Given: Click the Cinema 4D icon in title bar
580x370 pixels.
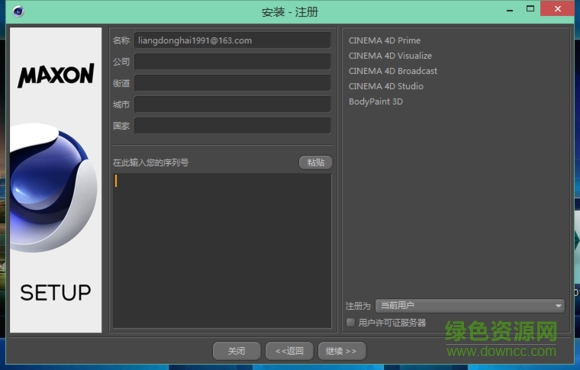Looking at the screenshot, I should tap(18, 11).
